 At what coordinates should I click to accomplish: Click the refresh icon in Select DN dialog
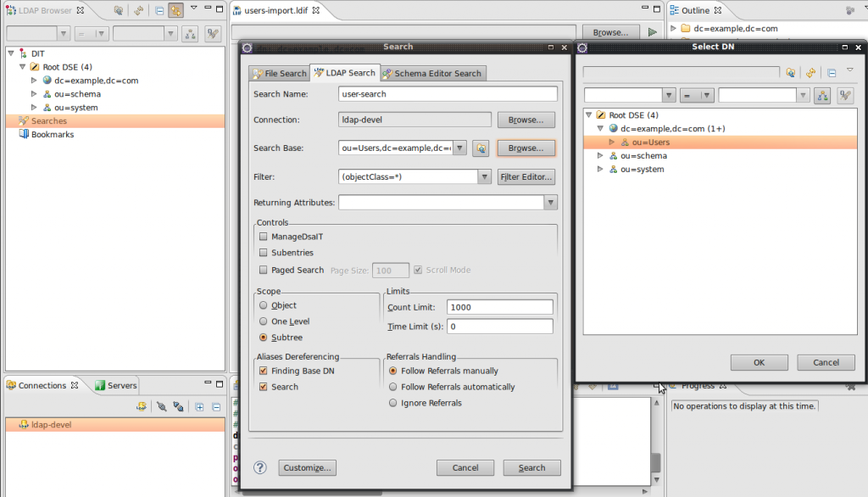point(810,73)
